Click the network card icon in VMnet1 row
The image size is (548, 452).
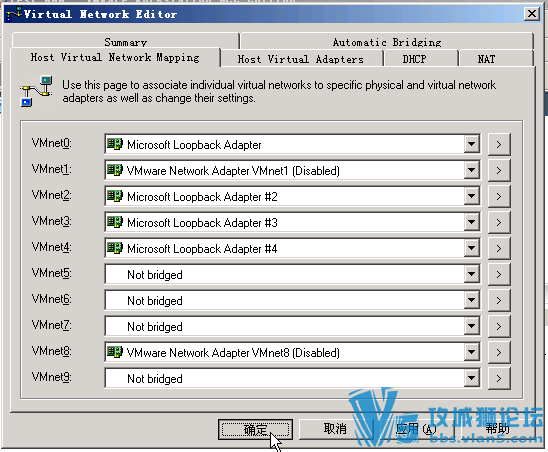point(115,170)
